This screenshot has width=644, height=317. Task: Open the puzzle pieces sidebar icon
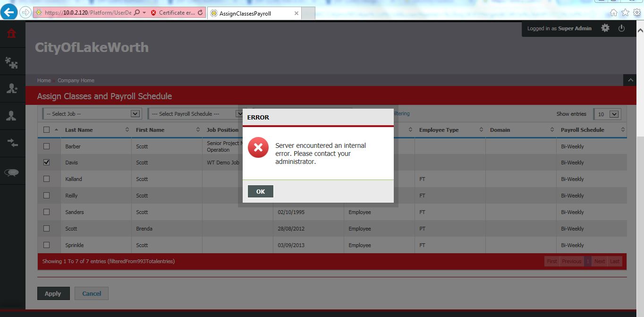(x=11, y=62)
